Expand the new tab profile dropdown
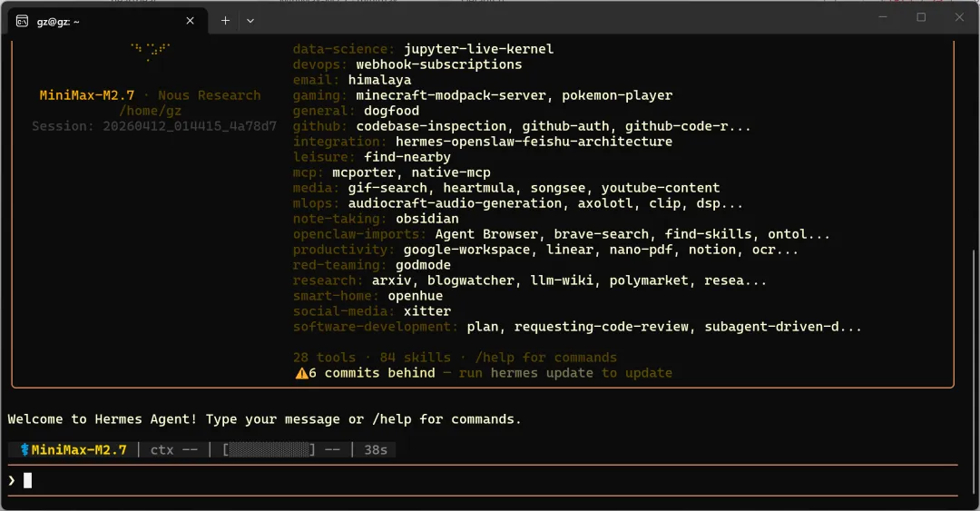Screen dimensions: 980x511 (250, 21)
